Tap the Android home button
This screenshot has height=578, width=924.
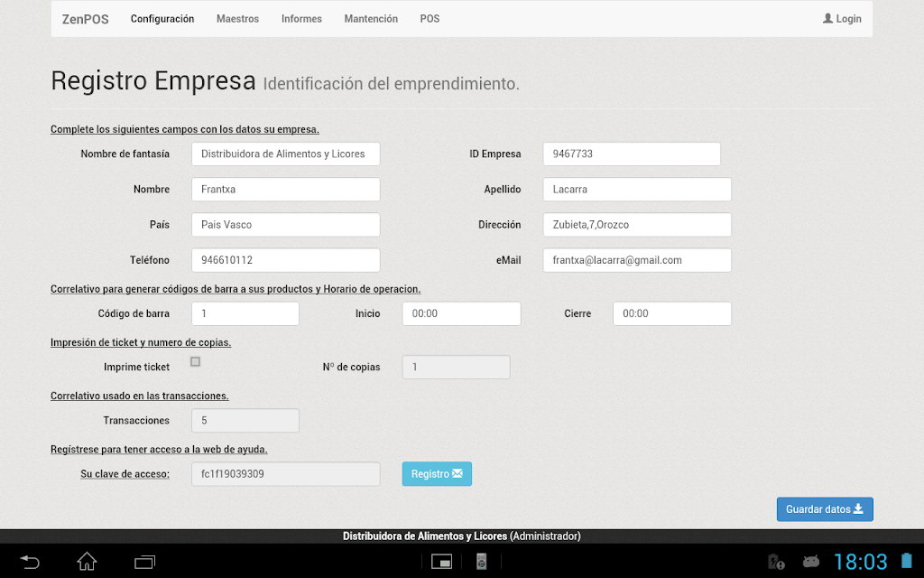pyautogui.click(x=87, y=561)
